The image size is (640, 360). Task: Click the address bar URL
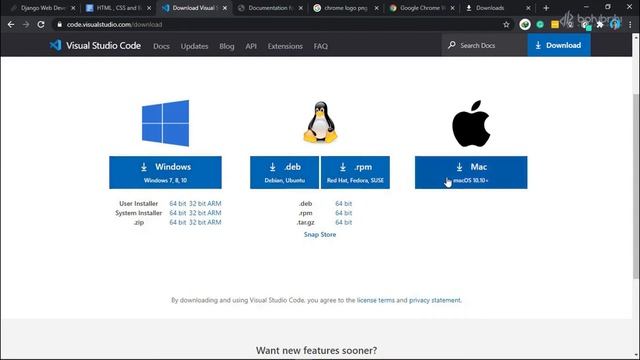(115, 24)
